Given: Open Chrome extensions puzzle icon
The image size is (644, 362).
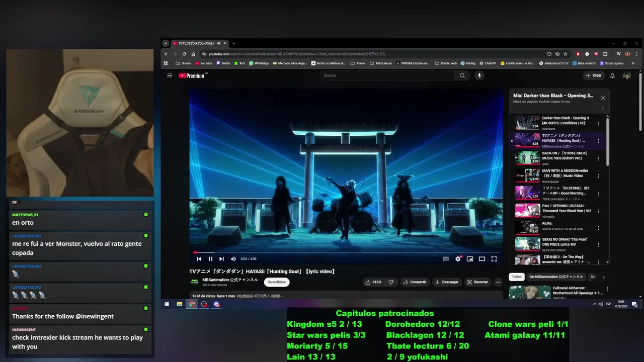Looking at the screenshot, I should [605, 54].
